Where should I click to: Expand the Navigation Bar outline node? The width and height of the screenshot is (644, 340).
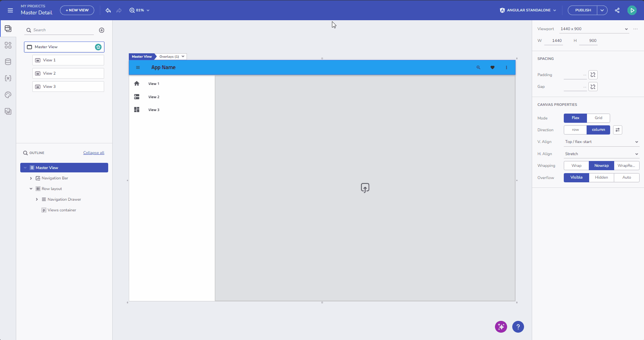31,178
